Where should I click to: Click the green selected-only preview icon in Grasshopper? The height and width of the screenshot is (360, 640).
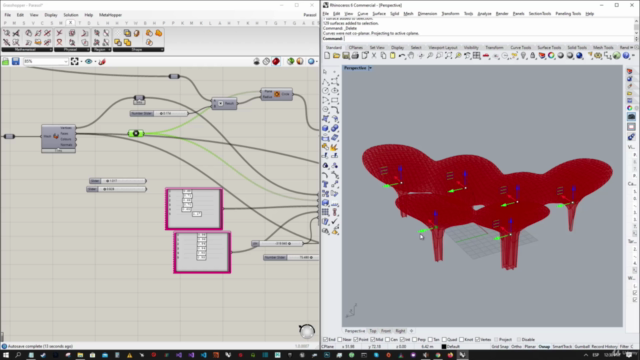point(290,61)
